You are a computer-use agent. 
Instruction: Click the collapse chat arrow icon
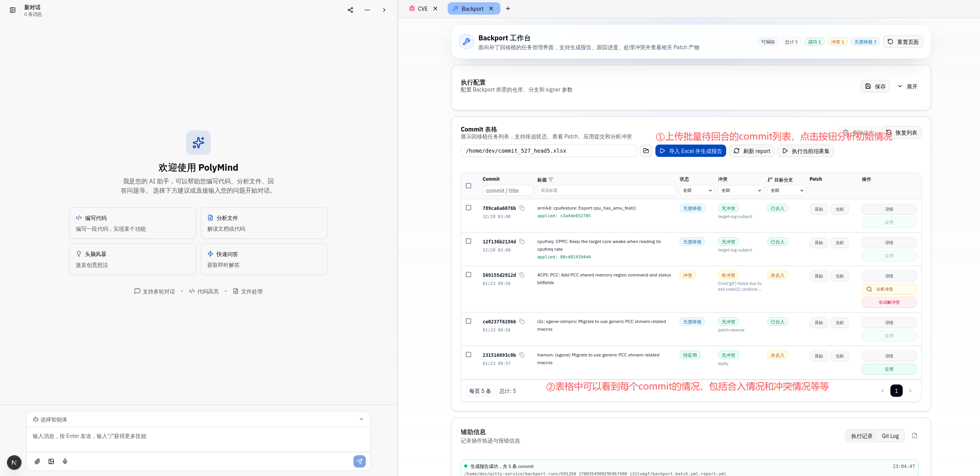point(384,10)
